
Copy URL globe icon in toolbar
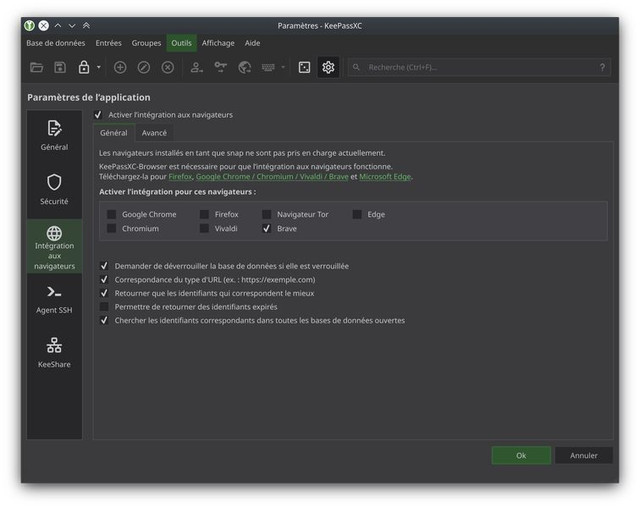(244, 67)
